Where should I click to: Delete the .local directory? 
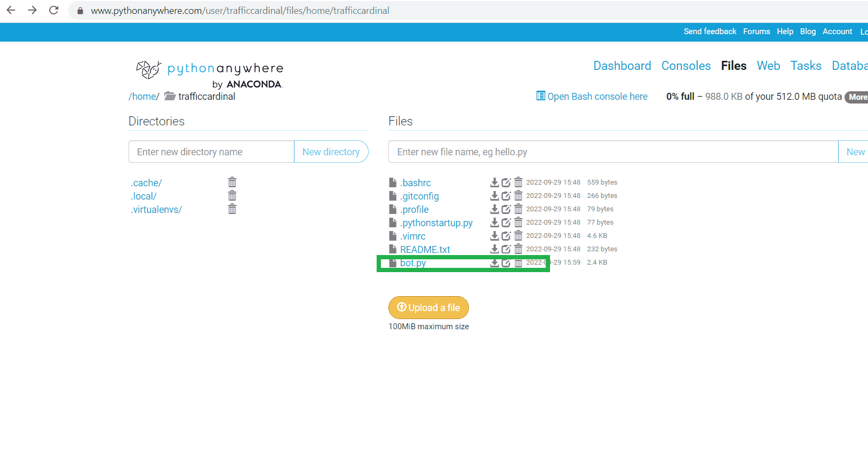232,196
